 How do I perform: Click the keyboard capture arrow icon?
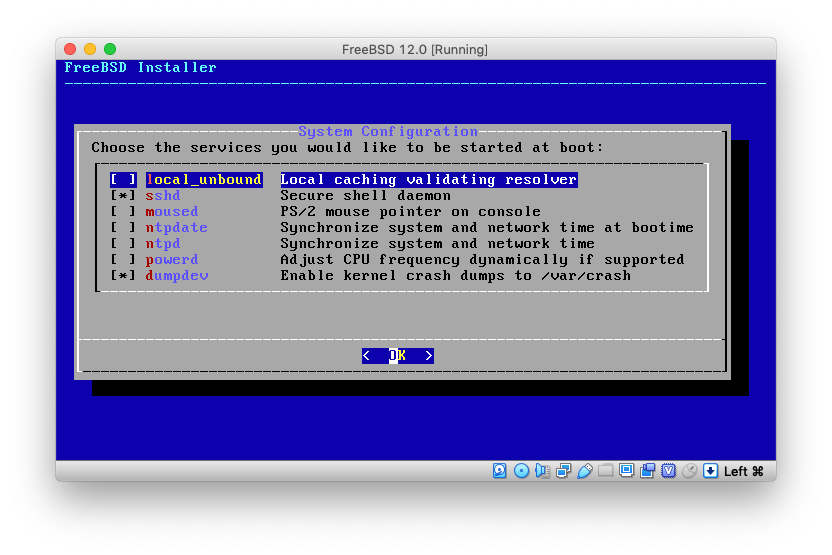710,471
